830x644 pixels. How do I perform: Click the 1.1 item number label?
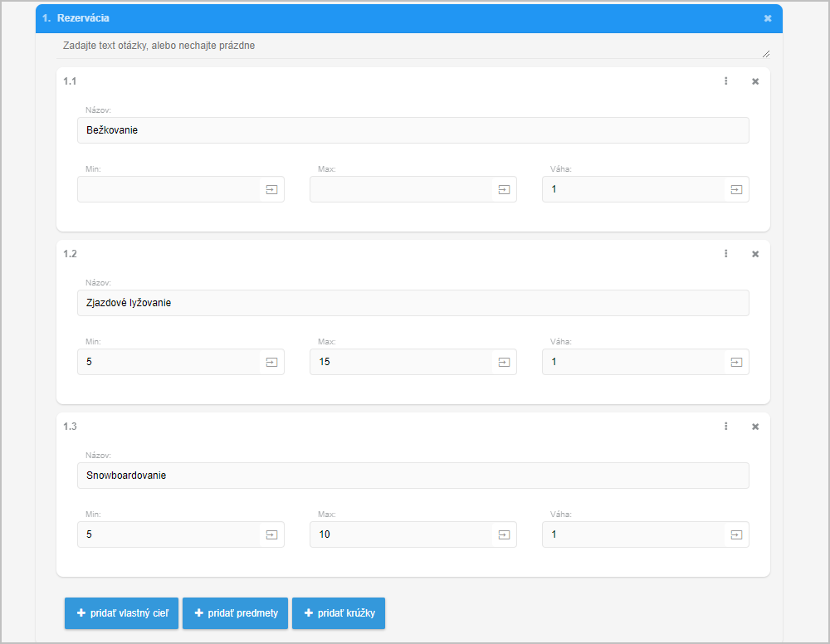70,81
